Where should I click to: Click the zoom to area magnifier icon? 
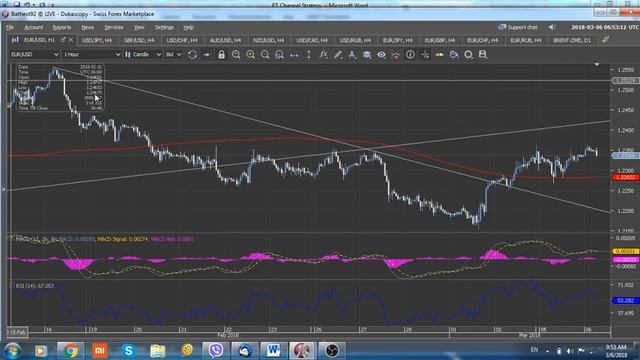[x=279, y=55]
